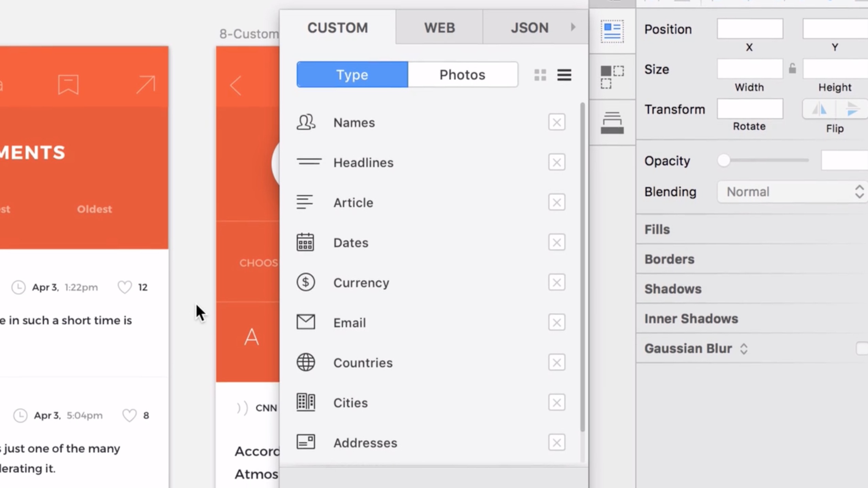
Task: Click the Names people icon
Action: tap(306, 122)
